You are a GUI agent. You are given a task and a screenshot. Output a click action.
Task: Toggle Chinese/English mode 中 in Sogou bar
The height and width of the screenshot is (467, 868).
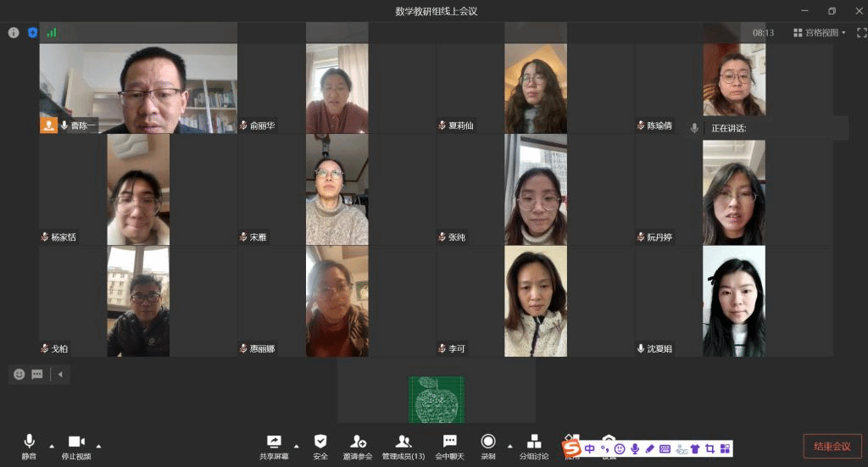tap(590, 448)
